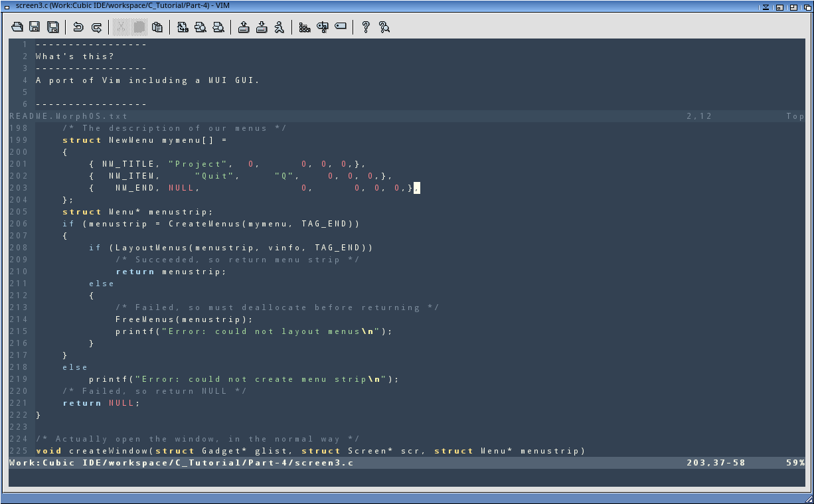Viewport: 814px width, 504px height.
Task: Open Vim help with question mark icon
Action: pos(365,27)
